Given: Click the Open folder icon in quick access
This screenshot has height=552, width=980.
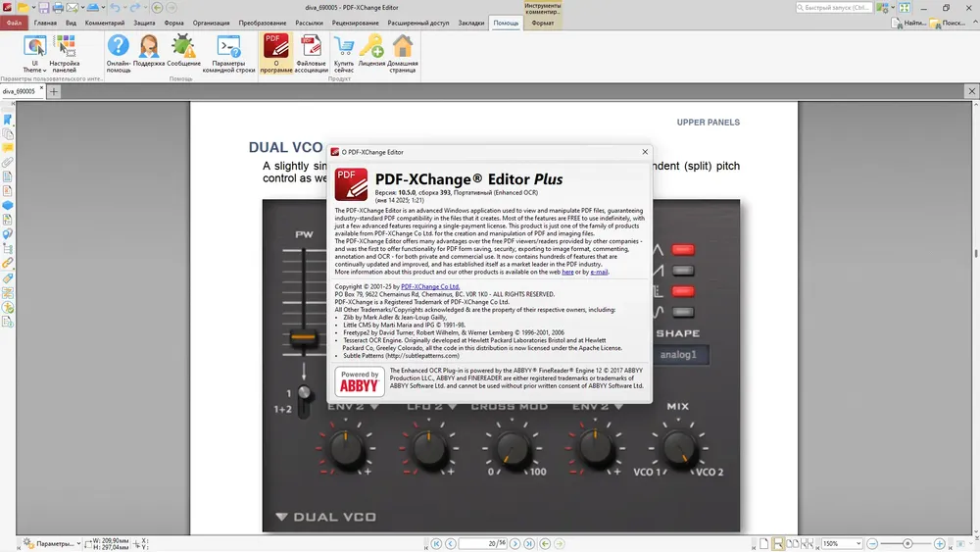Looking at the screenshot, I should (23, 8).
